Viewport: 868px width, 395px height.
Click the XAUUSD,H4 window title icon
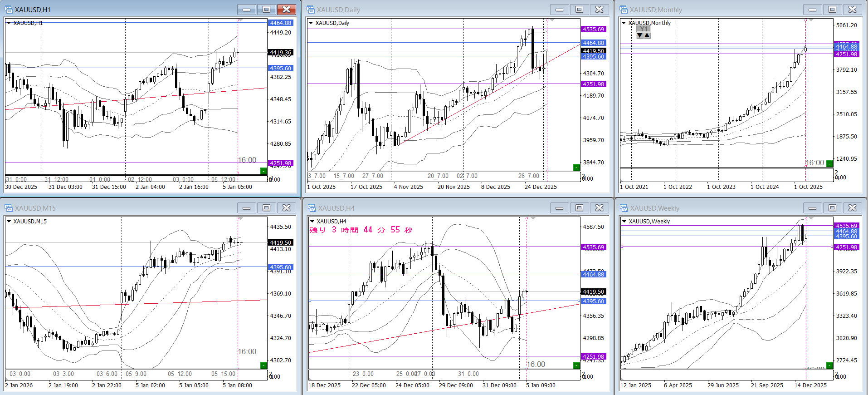pyautogui.click(x=312, y=208)
